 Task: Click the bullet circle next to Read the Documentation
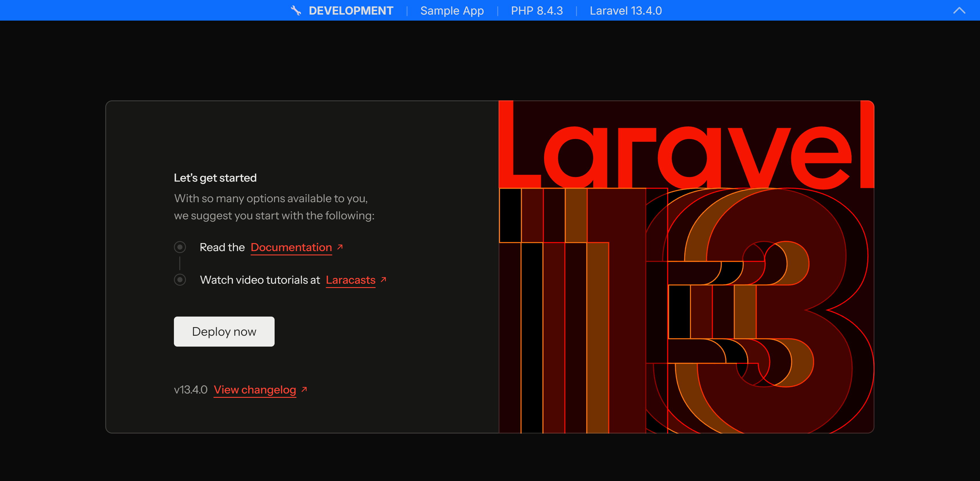180,247
